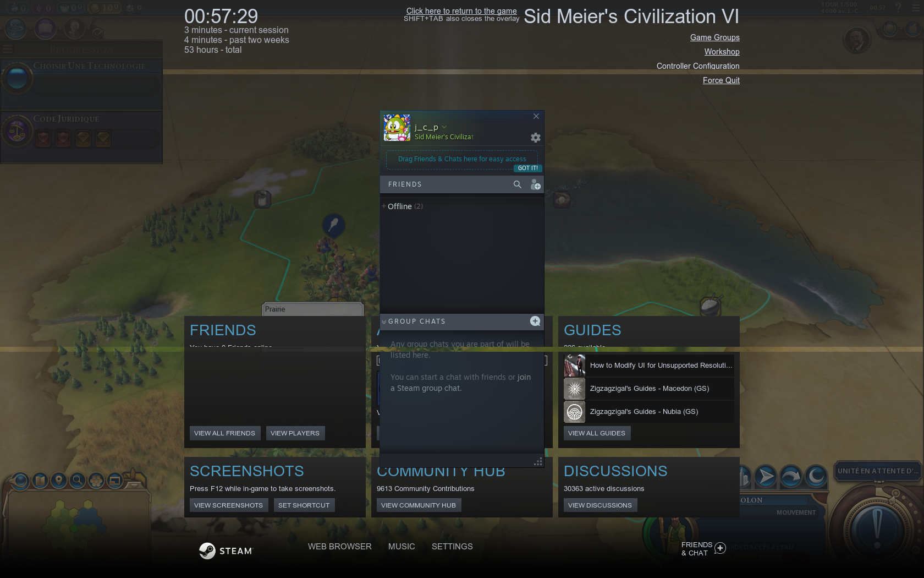The image size is (924, 578).
Task: Open the Game Groups link
Action: tap(714, 37)
